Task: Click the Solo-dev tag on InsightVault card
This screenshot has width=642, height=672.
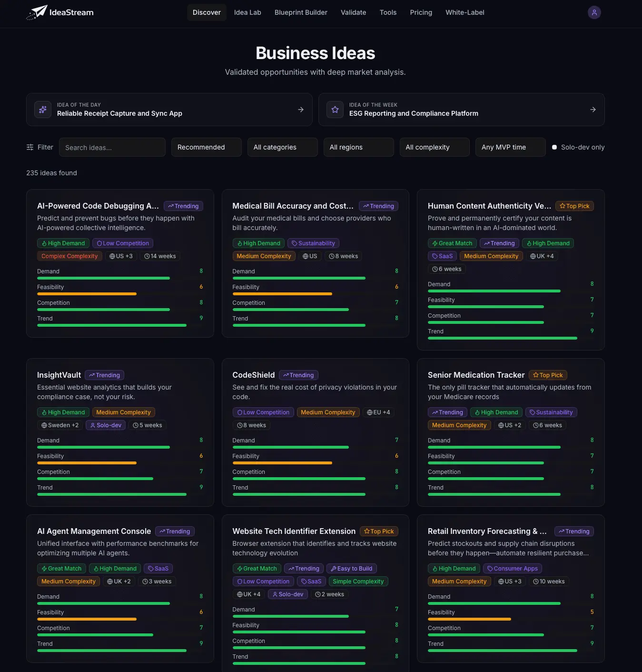Action: 106,425
